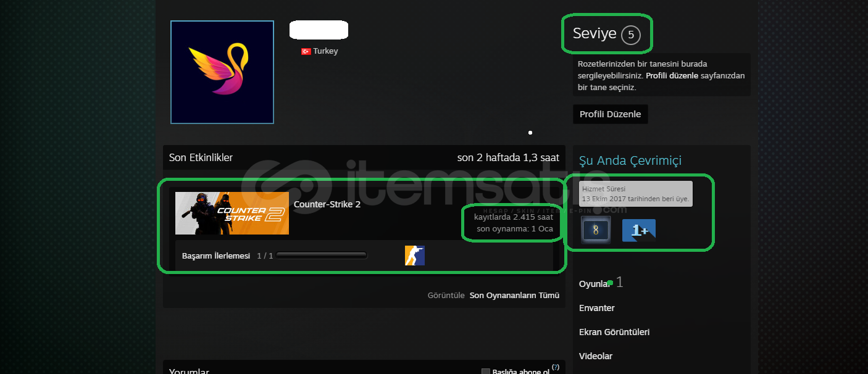The height and width of the screenshot is (374, 868).
Task: Open the Videolar link
Action: [596, 356]
